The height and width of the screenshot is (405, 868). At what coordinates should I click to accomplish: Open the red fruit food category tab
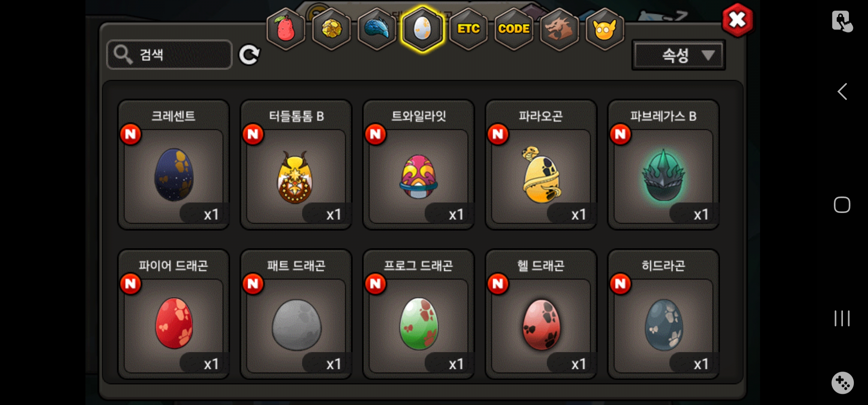click(286, 29)
